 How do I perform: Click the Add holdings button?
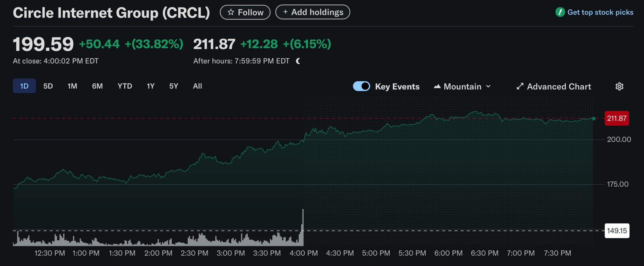[313, 12]
